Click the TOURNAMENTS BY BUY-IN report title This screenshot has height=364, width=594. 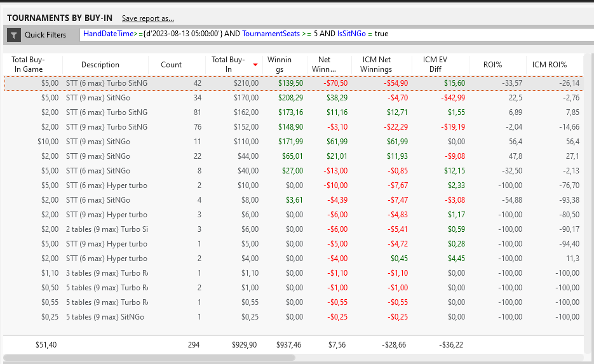(x=60, y=18)
